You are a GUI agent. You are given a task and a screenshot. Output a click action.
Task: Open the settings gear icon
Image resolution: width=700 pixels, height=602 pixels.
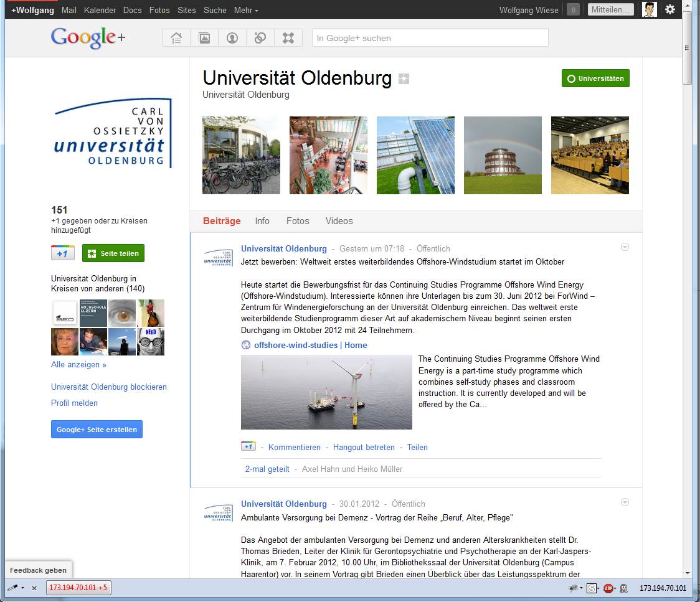670,9
